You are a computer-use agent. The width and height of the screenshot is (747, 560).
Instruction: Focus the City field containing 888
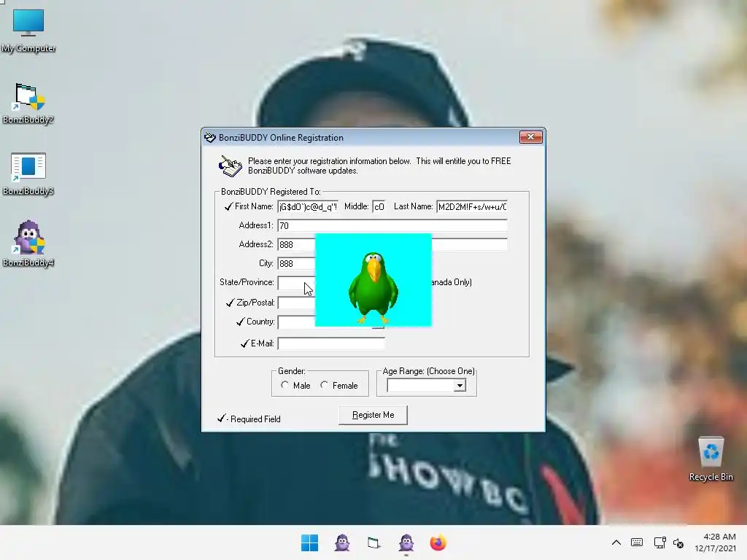[296, 263]
